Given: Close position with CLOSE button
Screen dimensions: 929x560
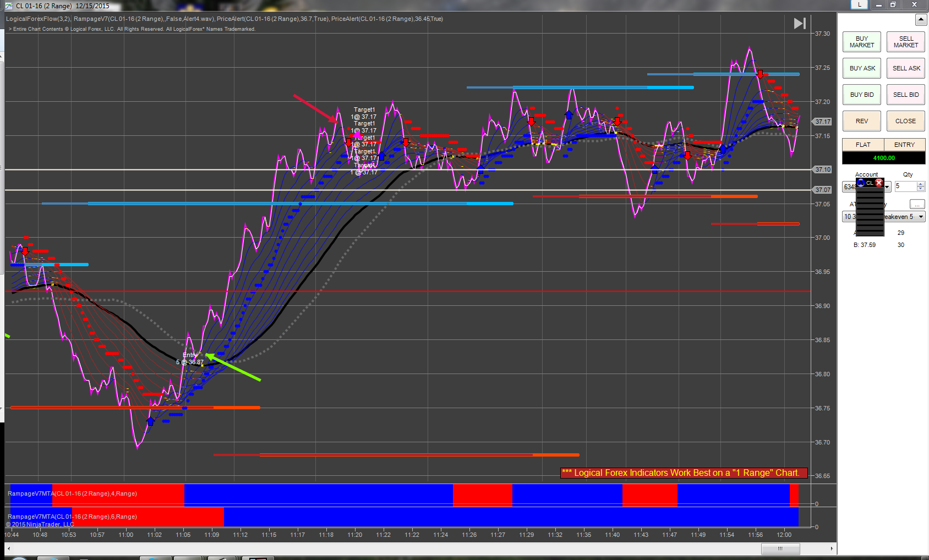Looking at the screenshot, I should tap(906, 121).
